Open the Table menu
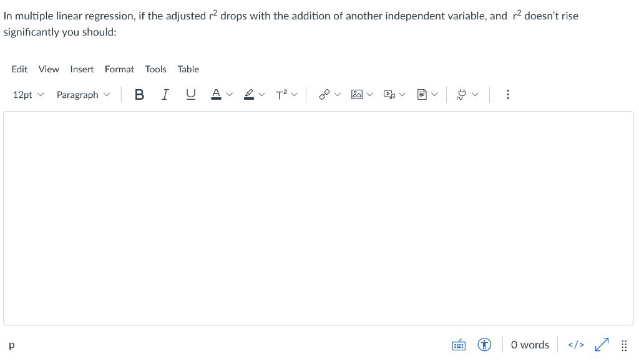Screen dimensions: 639x364 pyautogui.click(x=188, y=69)
